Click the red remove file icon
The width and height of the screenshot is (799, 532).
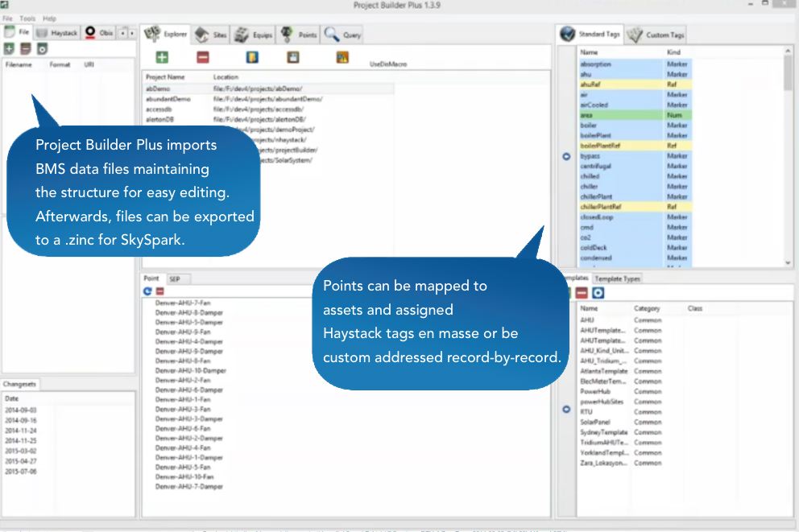[x=26, y=49]
